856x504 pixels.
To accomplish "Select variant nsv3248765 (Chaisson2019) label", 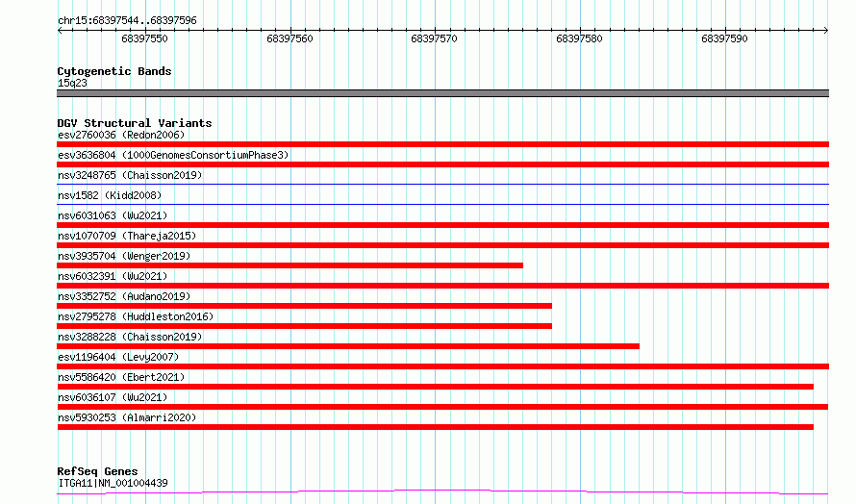I will coord(130,175).
